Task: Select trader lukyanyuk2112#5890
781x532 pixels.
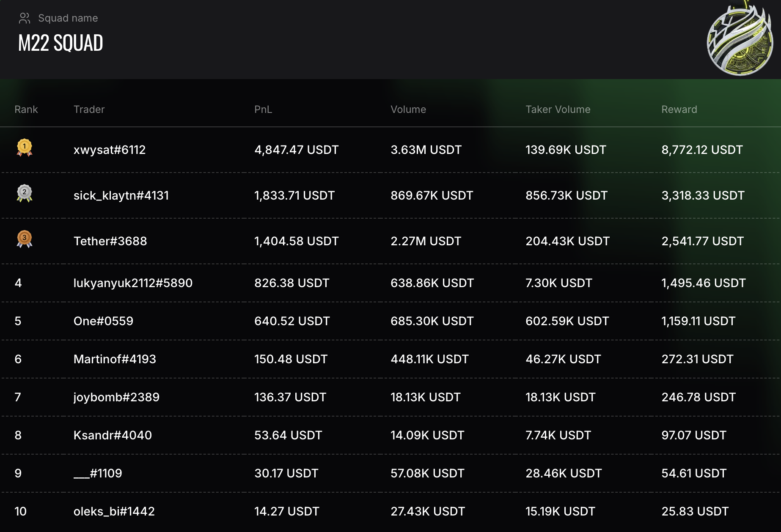Action: (x=133, y=283)
